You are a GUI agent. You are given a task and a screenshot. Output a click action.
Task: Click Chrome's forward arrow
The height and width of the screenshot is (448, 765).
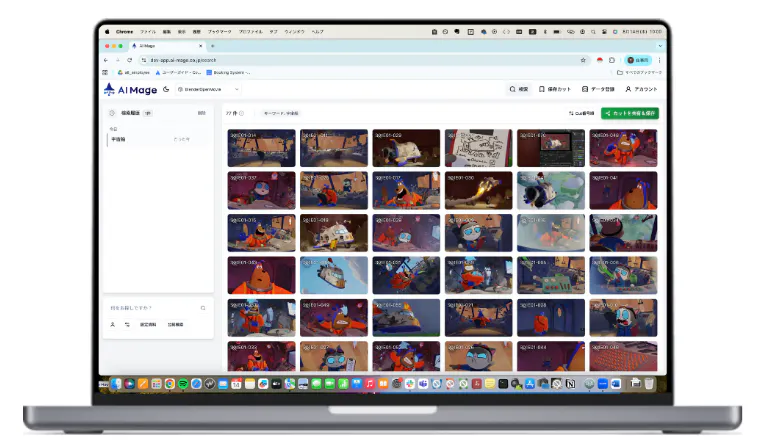pos(118,60)
